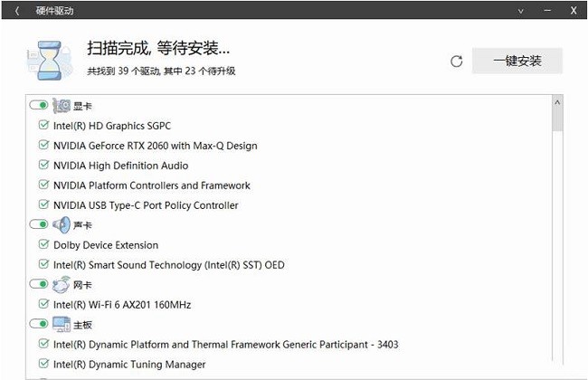Click the hourglass scan status icon
This screenshot has width=588, height=380.
click(50, 61)
